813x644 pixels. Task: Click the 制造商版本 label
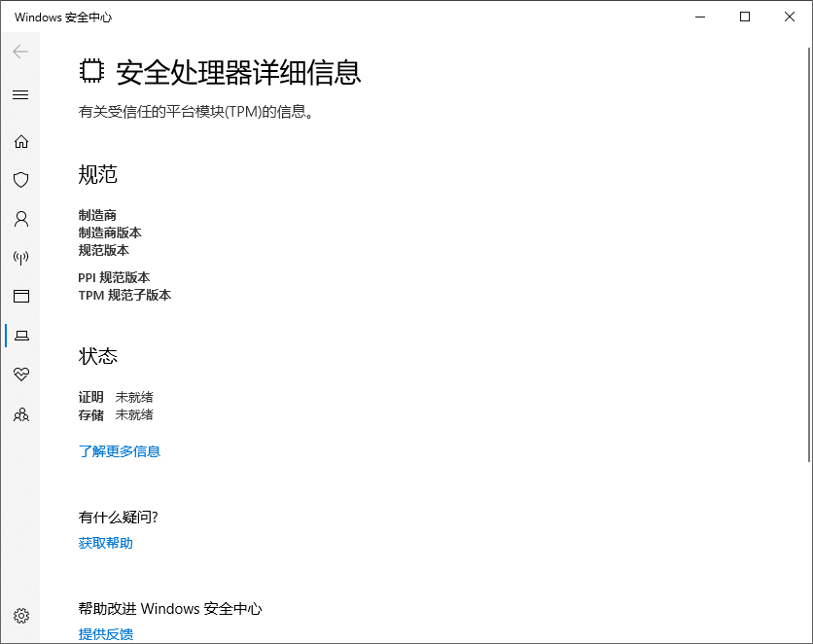[110, 233]
